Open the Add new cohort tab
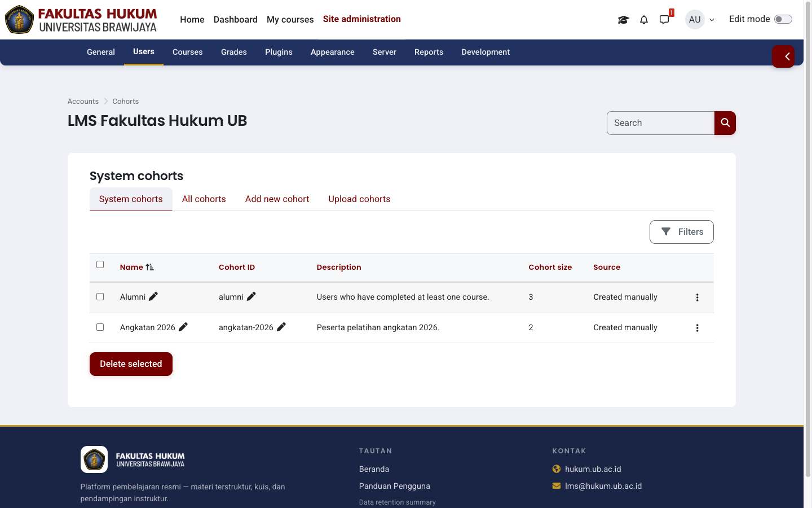Image resolution: width=812 pixels, height=508 pixels. [x=277, y=199]
